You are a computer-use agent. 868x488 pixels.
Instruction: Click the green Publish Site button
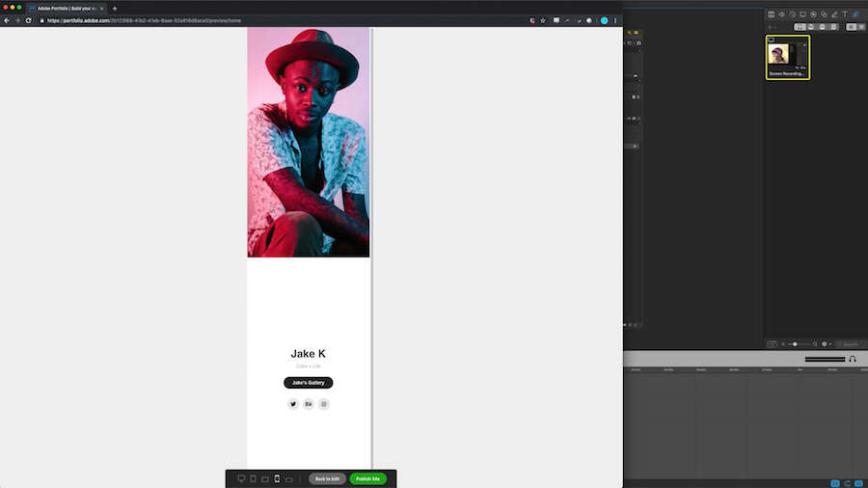367,478
